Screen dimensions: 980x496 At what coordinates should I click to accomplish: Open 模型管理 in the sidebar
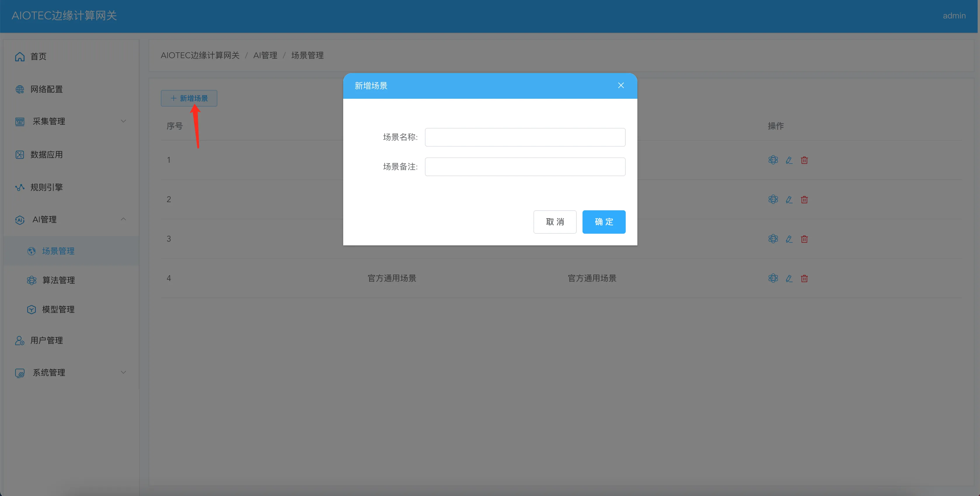point(58,309)
